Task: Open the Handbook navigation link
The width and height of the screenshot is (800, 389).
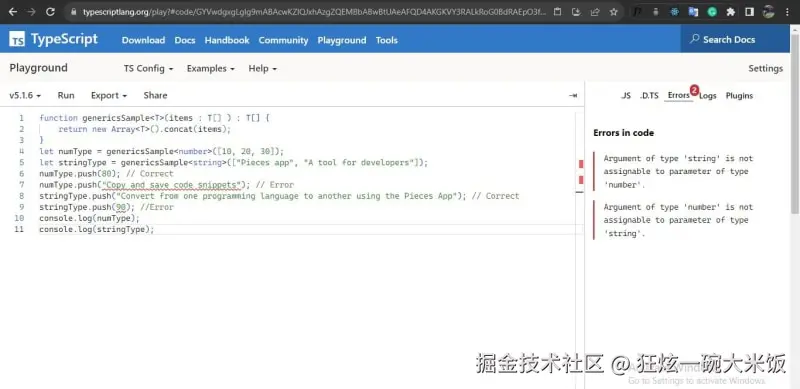Action: (227, 40)
